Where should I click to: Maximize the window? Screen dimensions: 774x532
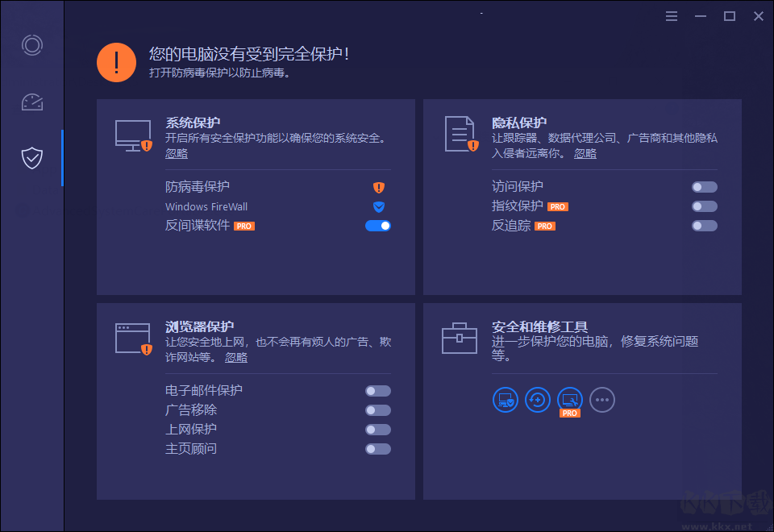point(730,16)
